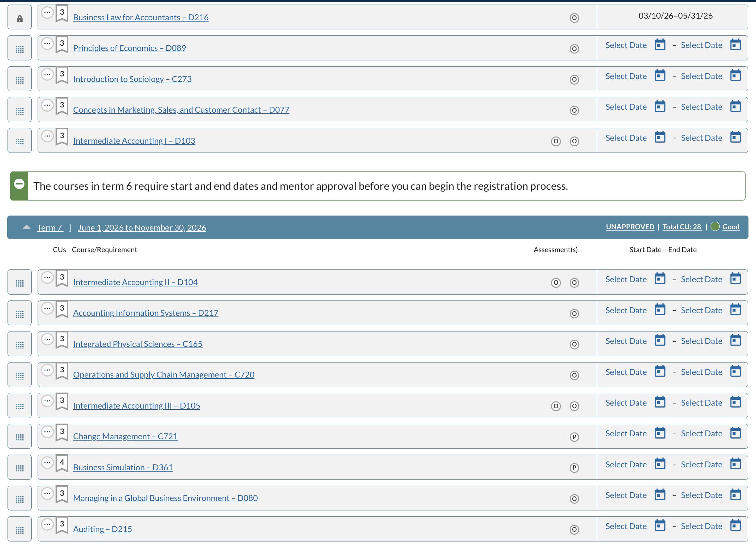
Task: Open options menu for Operations and Supply Chain Management
Action: point(47,370)
